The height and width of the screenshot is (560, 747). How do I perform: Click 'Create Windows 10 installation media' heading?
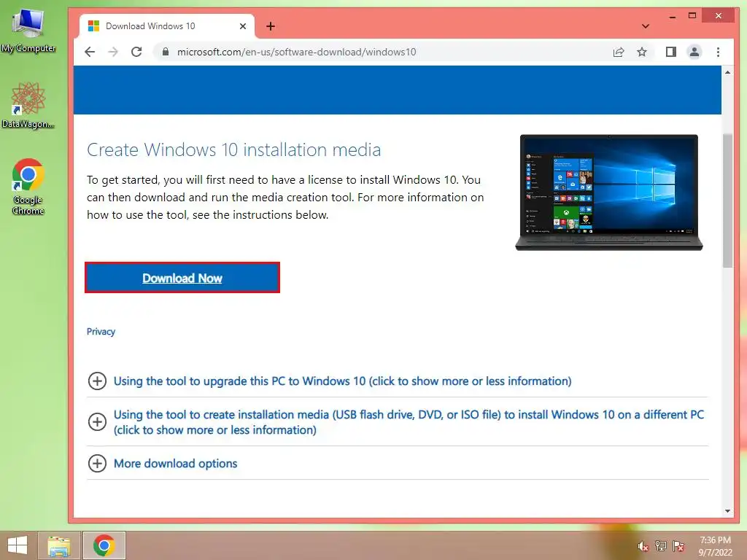pyautogui.click(x=234, y=149)
